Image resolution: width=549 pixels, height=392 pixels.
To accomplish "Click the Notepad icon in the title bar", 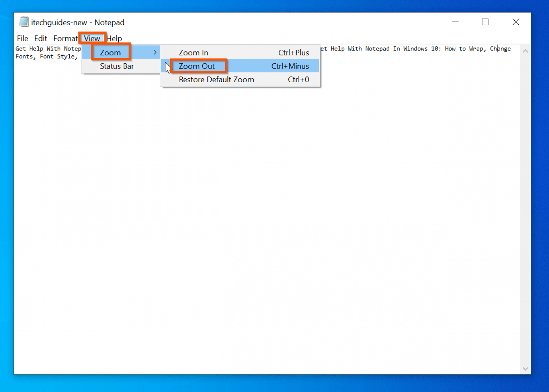I will [x=24, y=22].
